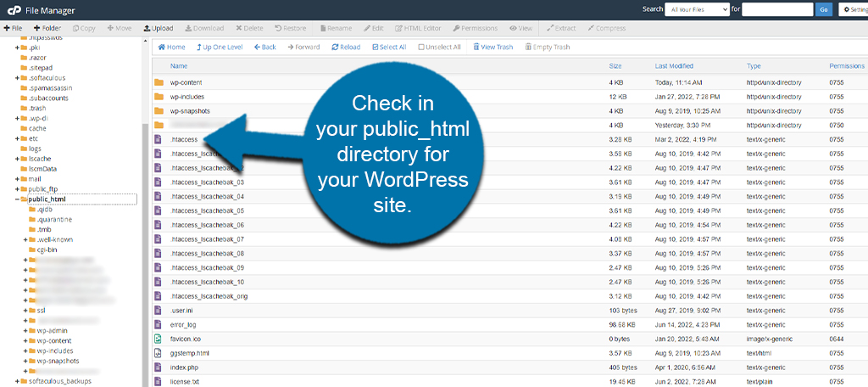Expand the etc folder in tree
868x387 pixels.
pyautogui.click(x=17, y=138)
